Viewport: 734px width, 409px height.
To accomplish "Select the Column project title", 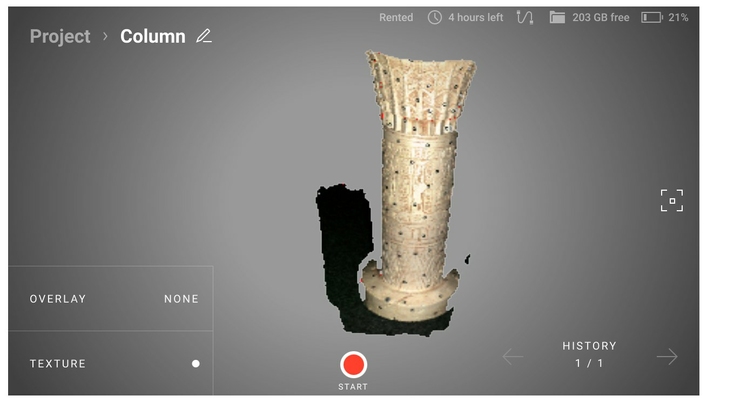I will pyautogui.click(x=153, y=37).
